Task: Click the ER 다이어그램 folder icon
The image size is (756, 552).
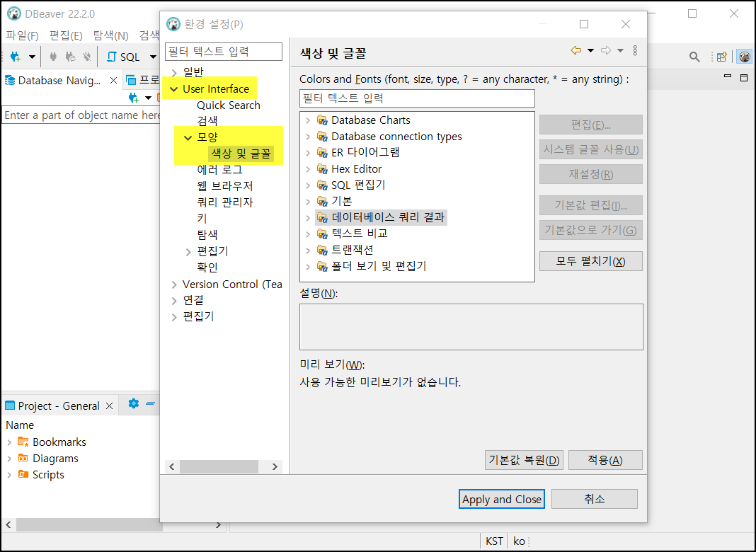Action: (x=322, y=153)
